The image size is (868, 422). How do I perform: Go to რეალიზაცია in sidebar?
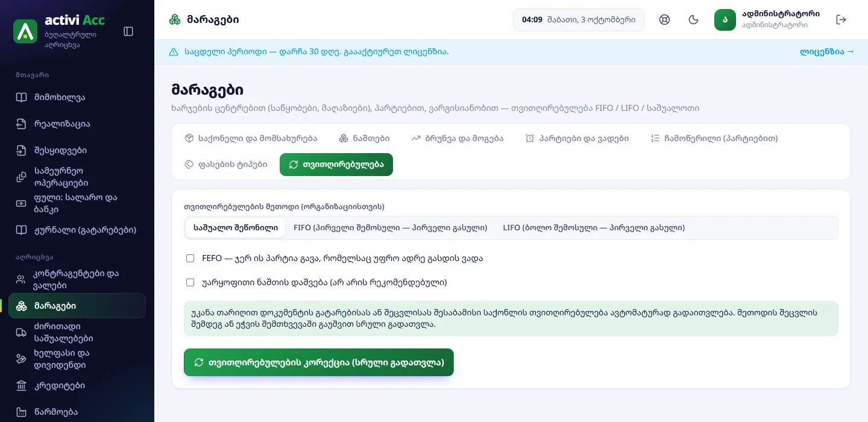click(x=77, y=124)
